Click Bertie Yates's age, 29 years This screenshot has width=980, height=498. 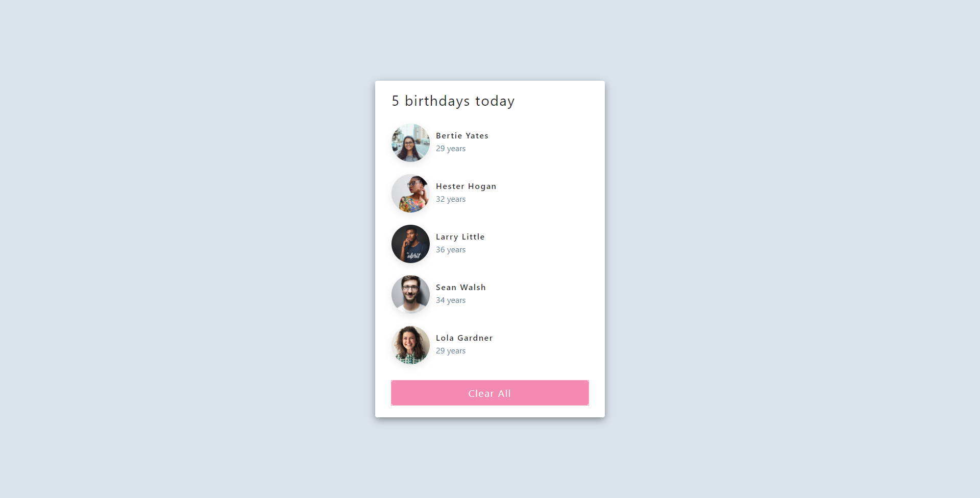point(451,149)
